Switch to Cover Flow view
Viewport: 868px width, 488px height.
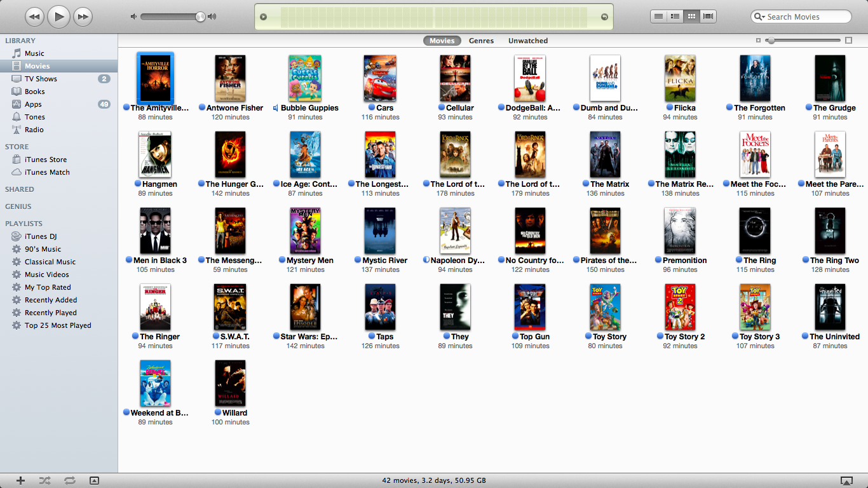(708, 17)
